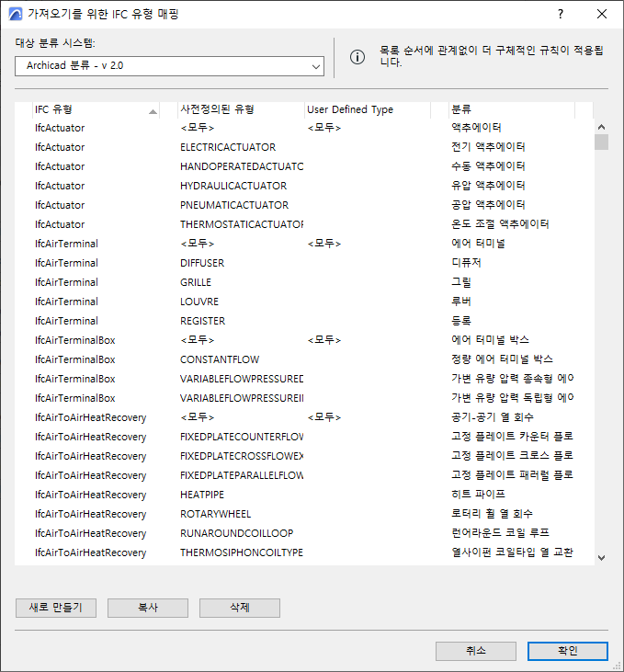Select classification 수동 액추에이터 cell

tap(488, 166)
